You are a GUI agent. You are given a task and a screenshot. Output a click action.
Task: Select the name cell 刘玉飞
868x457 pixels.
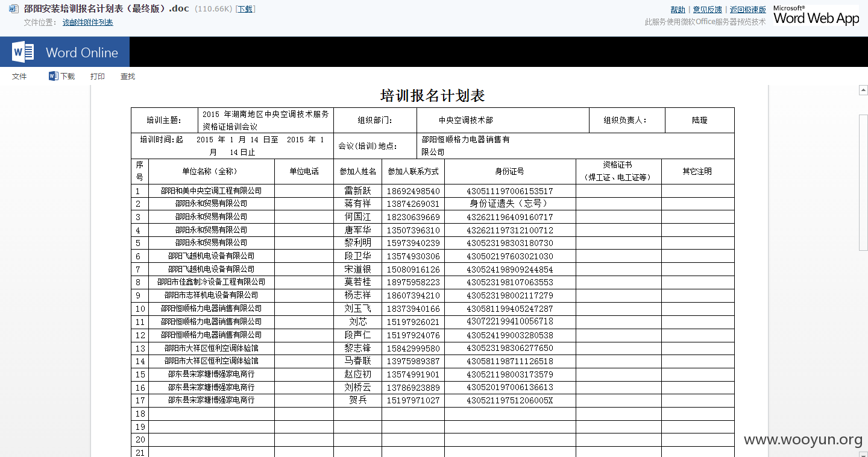pyautogui.click(x=357, y=308)
